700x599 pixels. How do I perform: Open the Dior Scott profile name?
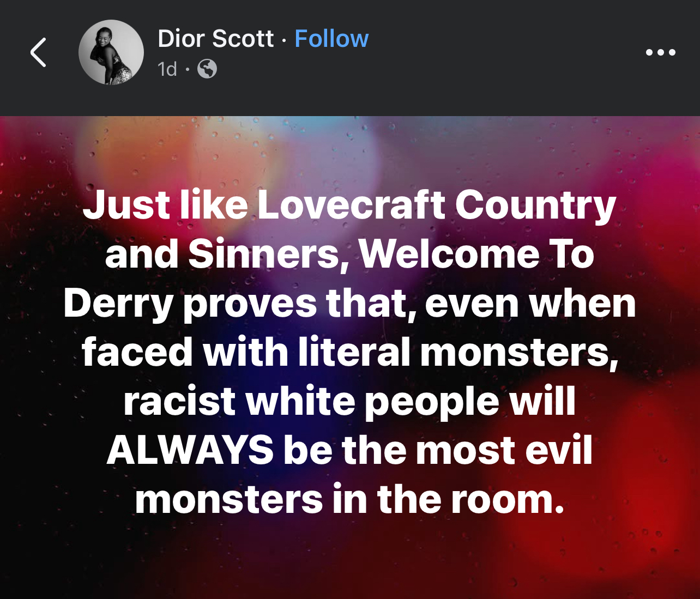(215, 39)
